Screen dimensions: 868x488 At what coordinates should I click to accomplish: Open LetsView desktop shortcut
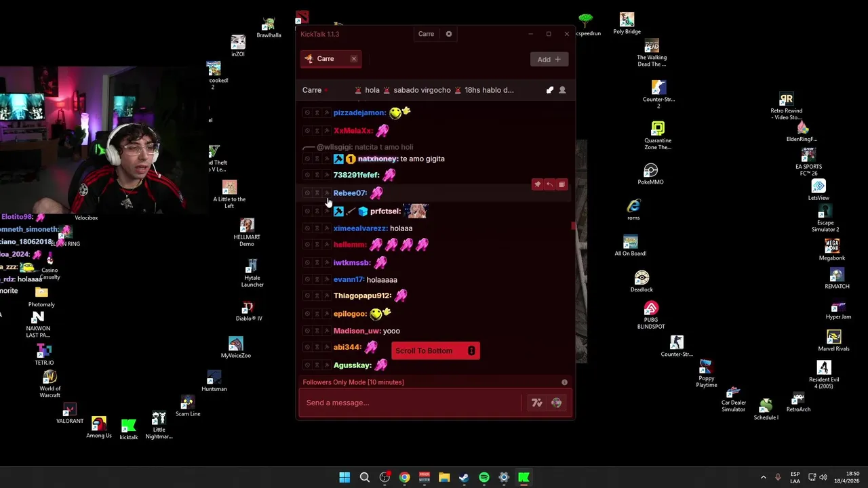(818, 190)
